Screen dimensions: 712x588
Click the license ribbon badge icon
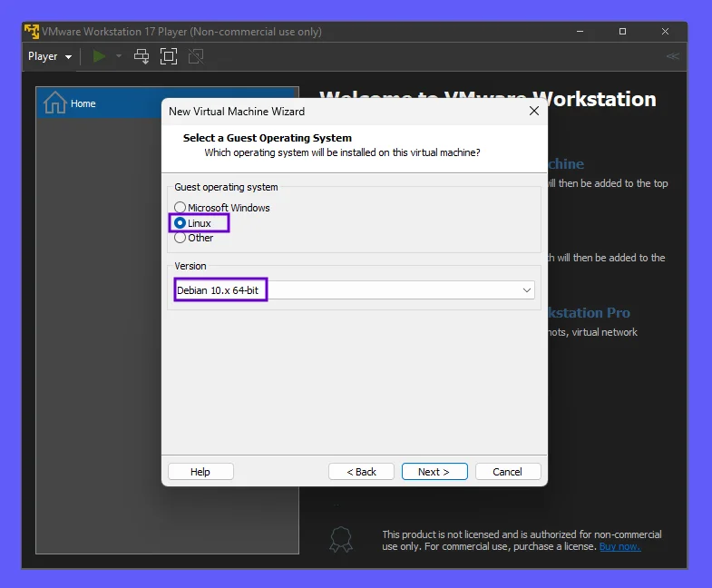pyautogui.click(x=340, y=540)
